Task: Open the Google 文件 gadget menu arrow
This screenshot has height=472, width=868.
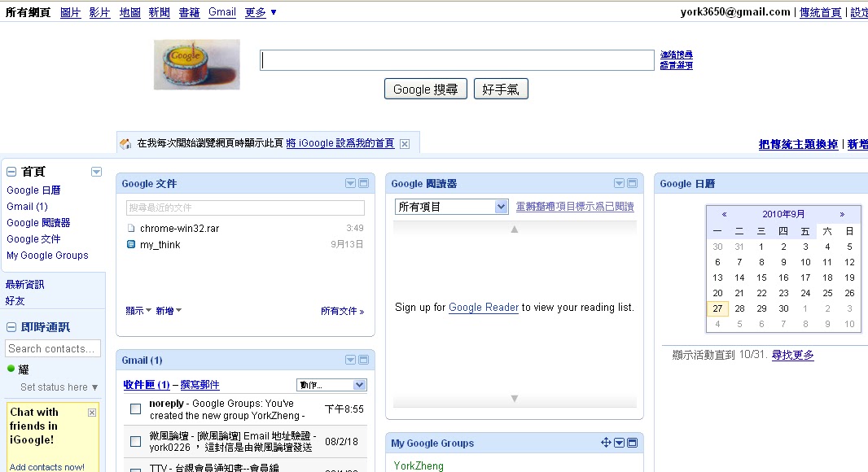Action: 350,183
